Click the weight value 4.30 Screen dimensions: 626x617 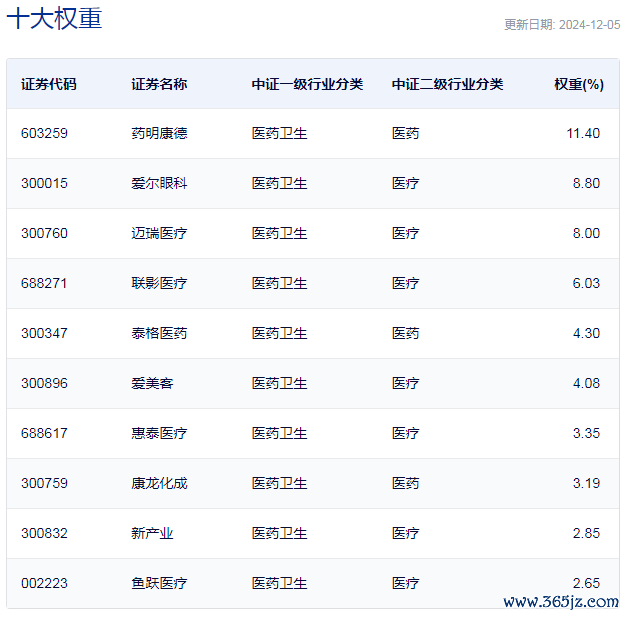click(x=586, y=333)
